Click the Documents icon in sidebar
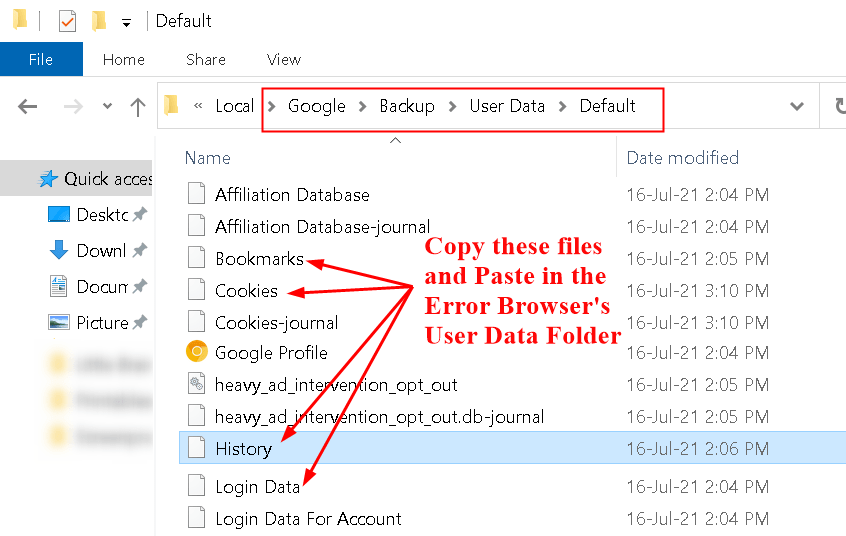The image size is (846, 536). [59, 287]
